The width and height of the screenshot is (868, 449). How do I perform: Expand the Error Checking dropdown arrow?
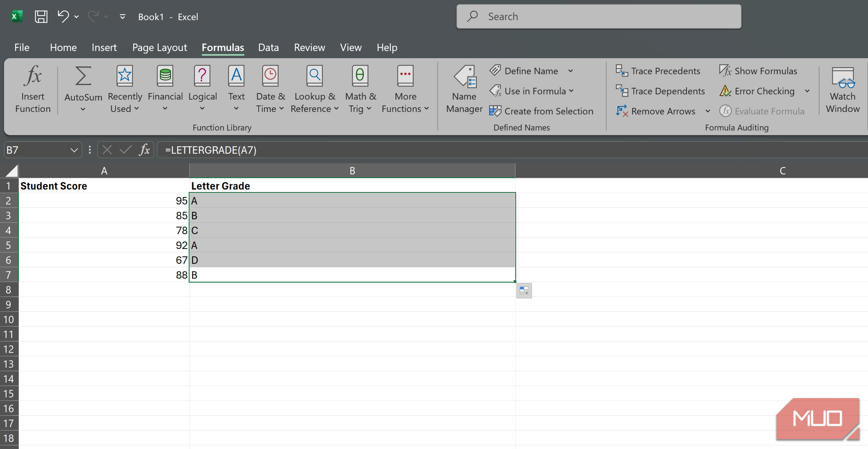[x=807, y=91]
